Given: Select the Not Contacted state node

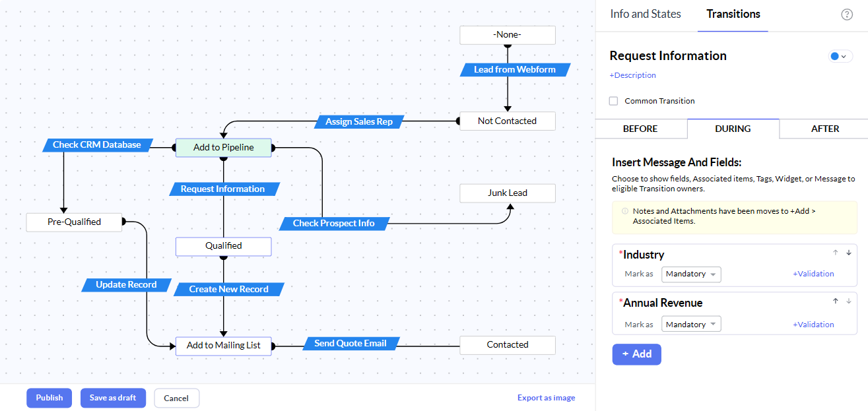Looking at the screenshot, I should click(x=508, y=121).
